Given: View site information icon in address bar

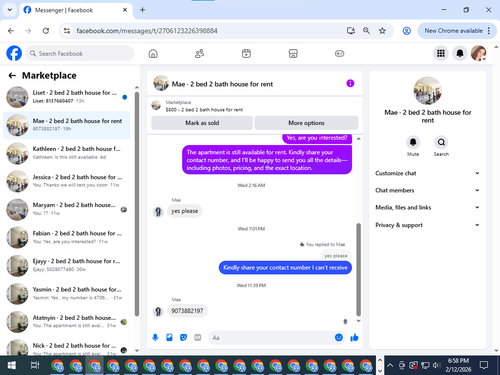Looking at the screenshot, I should (67, 31).
